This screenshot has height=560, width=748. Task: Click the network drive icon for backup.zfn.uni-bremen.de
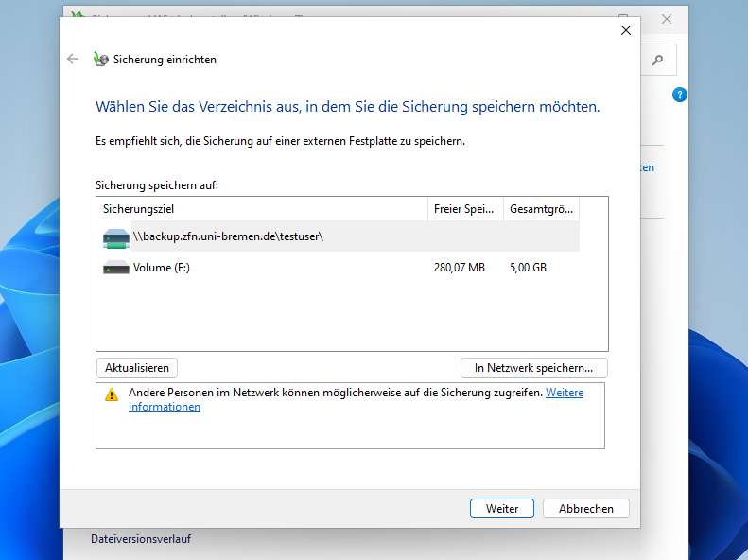pyautogui.click(x=115, y=236)
